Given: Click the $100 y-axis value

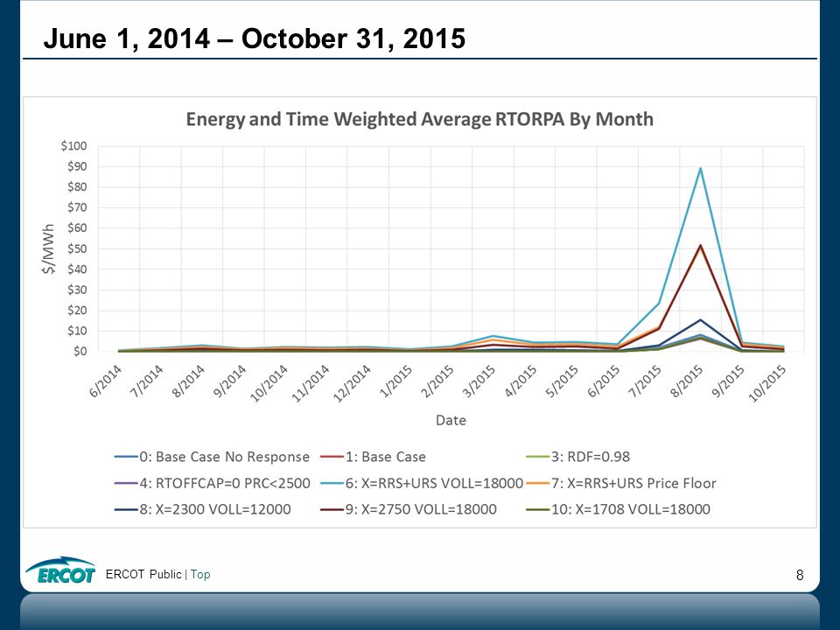Looking at the screenshot, I should tap(73, 146).
